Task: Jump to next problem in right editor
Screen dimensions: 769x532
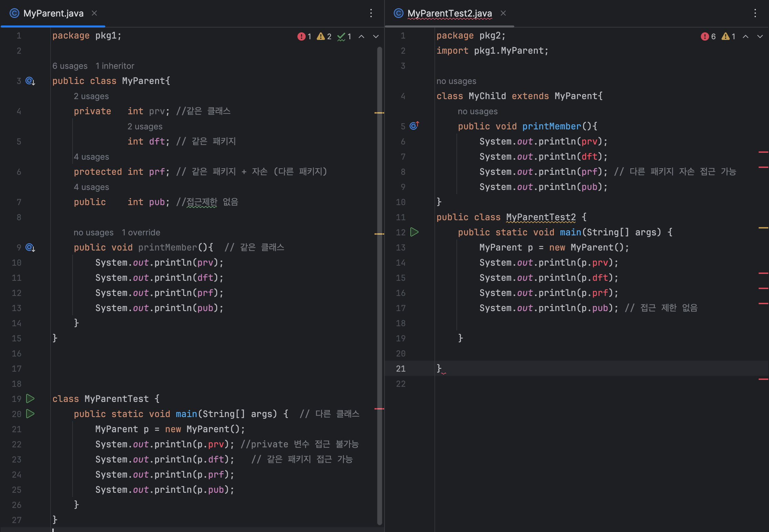Action: [760, 36]
